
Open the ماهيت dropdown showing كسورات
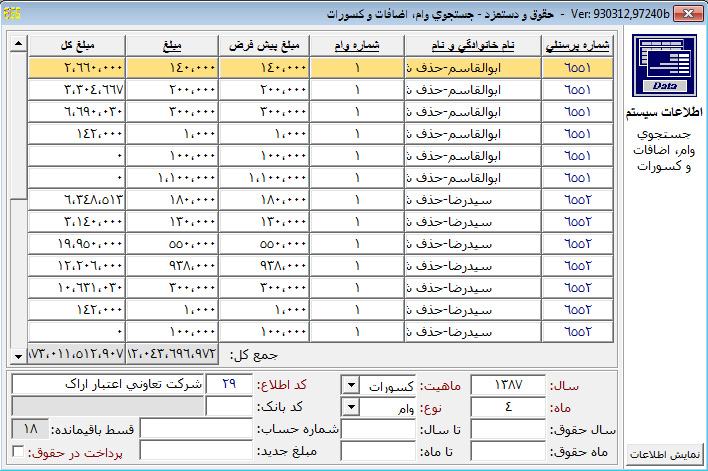tap(350, 386)
